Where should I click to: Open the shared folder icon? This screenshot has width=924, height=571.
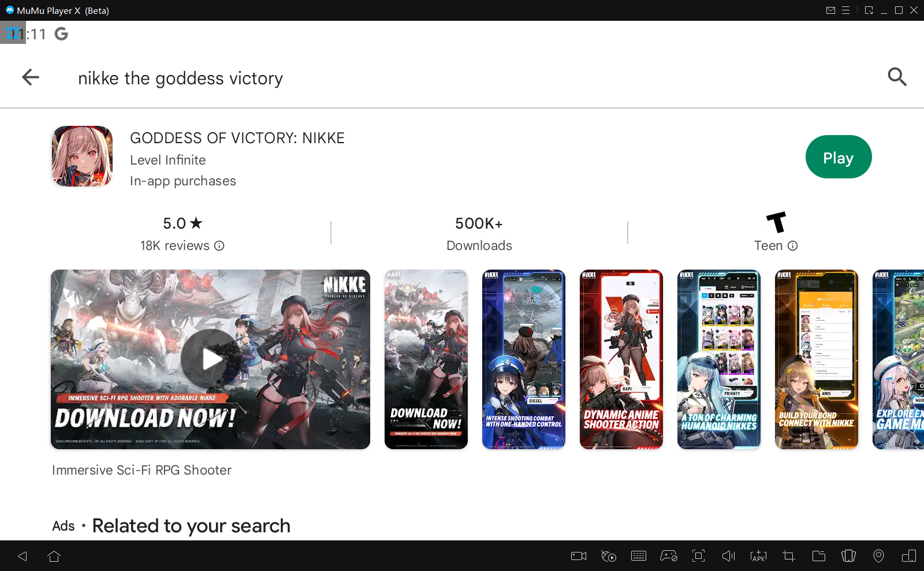(x=818, y=556)
